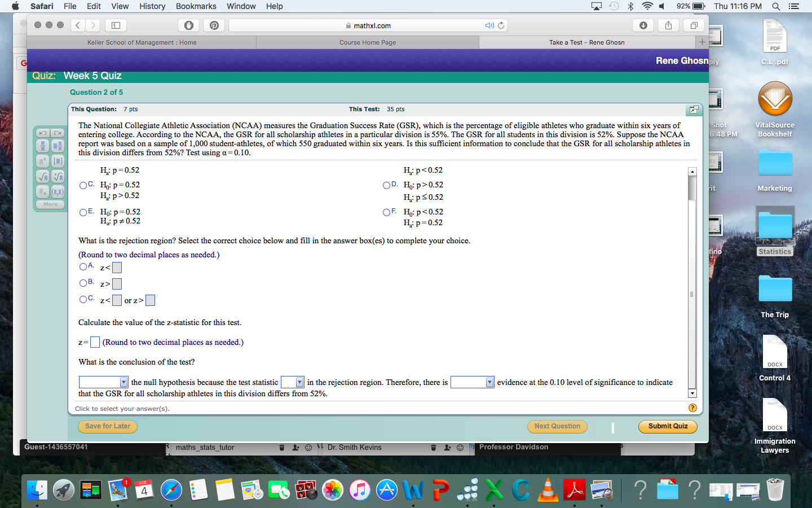Click the z-statistic answer box
The height and width of the screenshot is (508, 812).
pos(95,342)
